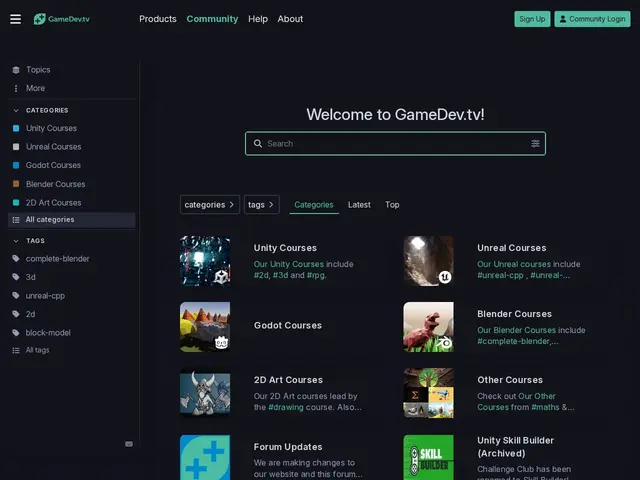Open the Help menu
Screen dimensions: 640x480
[x=258, y=19]
